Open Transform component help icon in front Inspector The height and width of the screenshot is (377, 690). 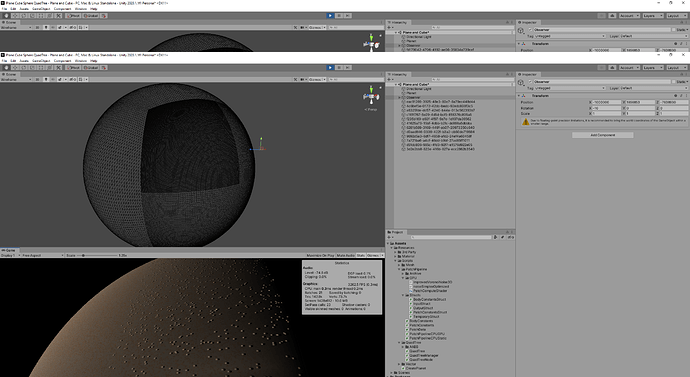click(x=676, y=95)
